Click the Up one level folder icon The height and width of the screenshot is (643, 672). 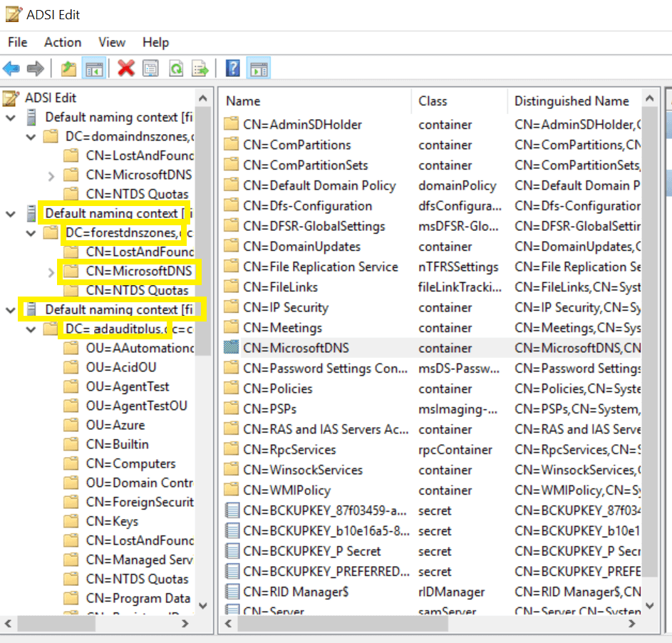point(68,68)
